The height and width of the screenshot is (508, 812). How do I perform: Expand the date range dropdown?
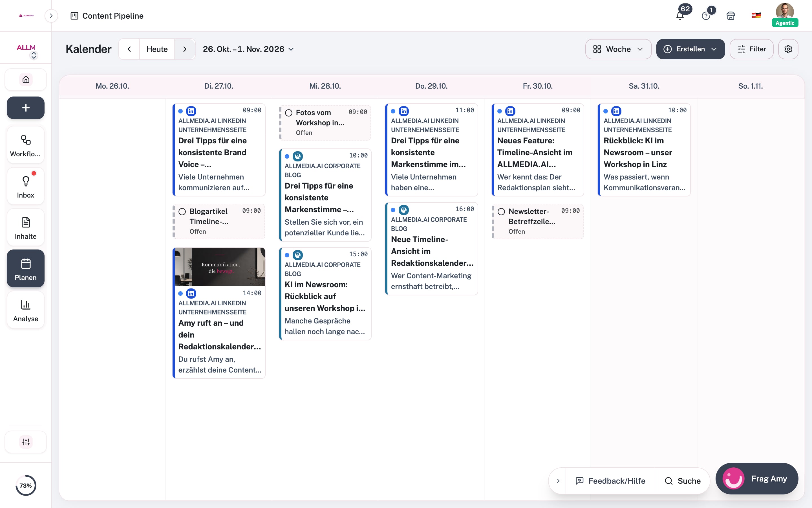(248, 49)
